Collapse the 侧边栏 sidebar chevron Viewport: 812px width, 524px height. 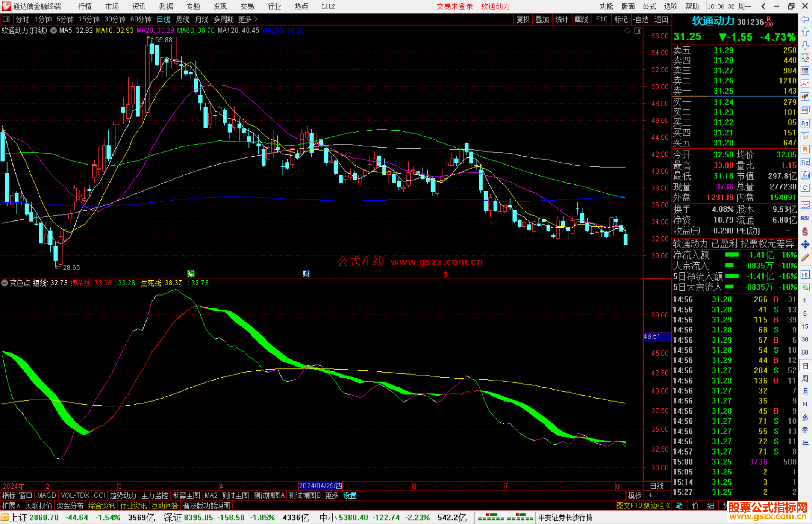point(668,506)
